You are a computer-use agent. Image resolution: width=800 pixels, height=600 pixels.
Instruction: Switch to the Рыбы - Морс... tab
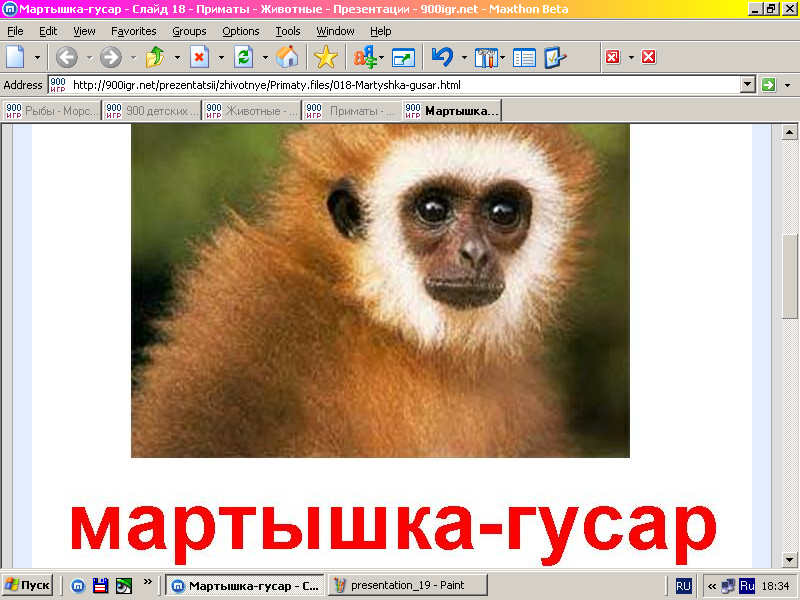tap(52, 111)
